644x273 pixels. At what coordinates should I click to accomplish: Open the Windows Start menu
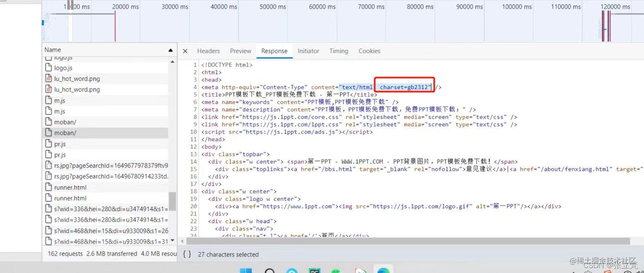point(246,271)
